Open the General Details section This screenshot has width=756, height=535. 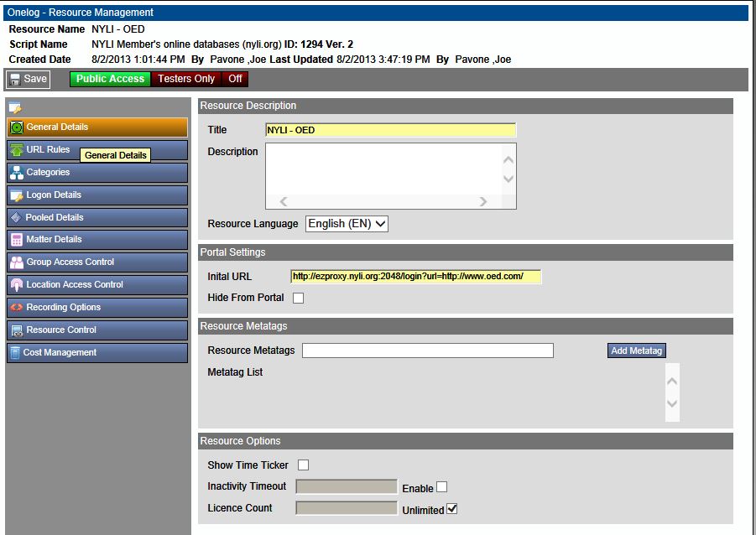tap(97, 127)
